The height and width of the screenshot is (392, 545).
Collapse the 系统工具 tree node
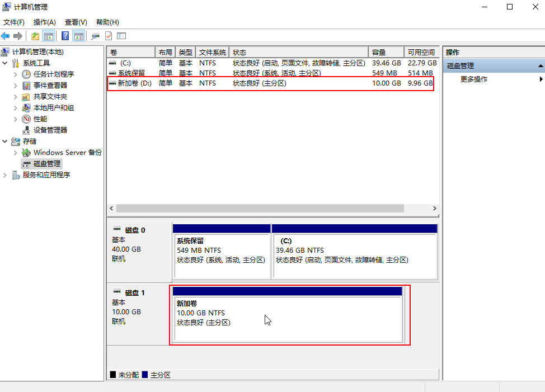point(5,63)
